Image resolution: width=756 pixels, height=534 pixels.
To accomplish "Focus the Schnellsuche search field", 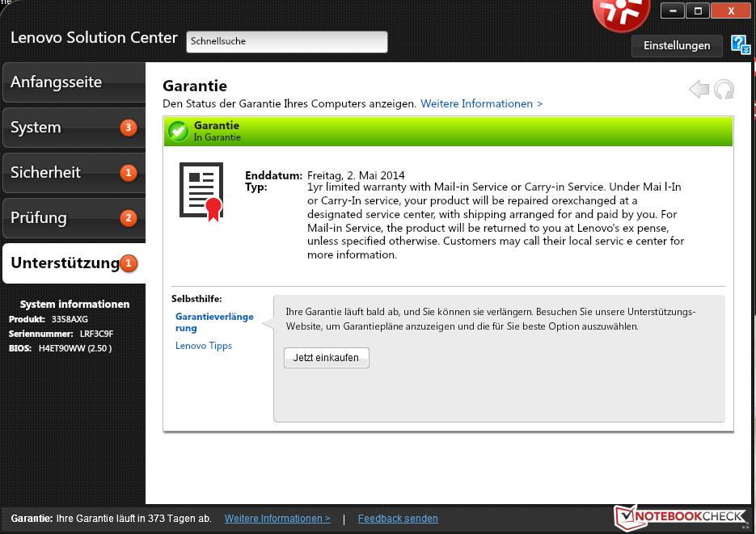I will point(287,42).
